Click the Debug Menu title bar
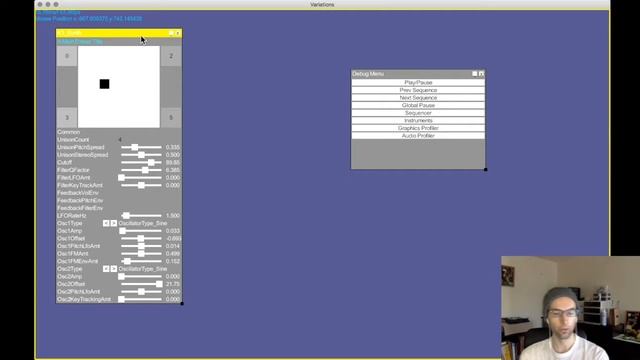This screenshot has height=360, width=640. pos(418,74)
